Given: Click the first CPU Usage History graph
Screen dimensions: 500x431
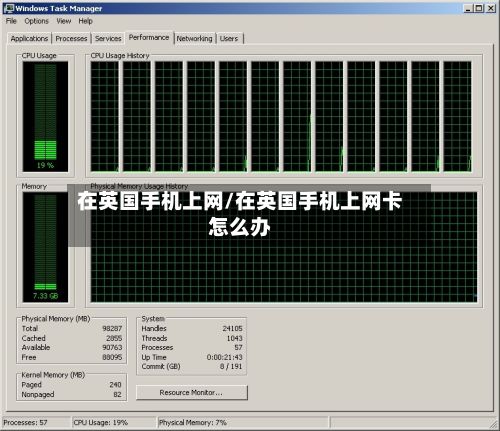Looking at the screenshot, I should pos(105,116).
